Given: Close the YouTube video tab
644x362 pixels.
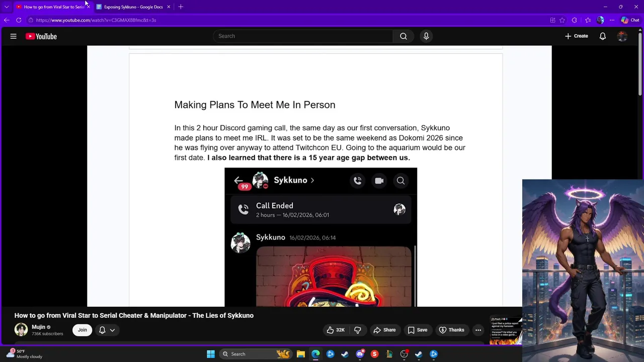Looking at the screenshot, I should pyautogui.click(x=88, y=7).
